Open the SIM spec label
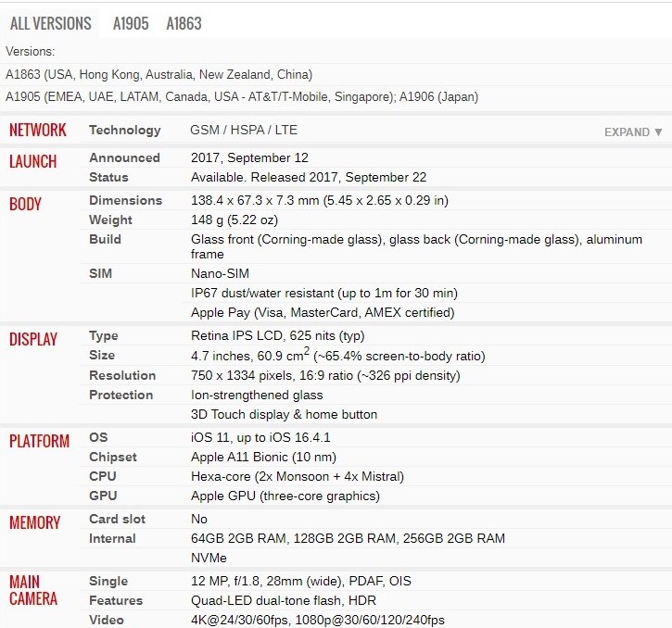672x628 pixels. [100, 273]
